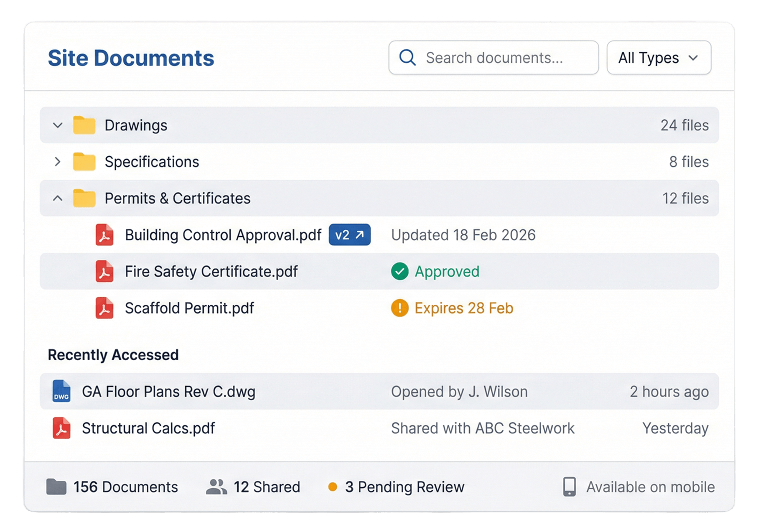Click the documents folder icon showing 156 Documents
The height and width of the screenshot is (532, 761).
58,486
